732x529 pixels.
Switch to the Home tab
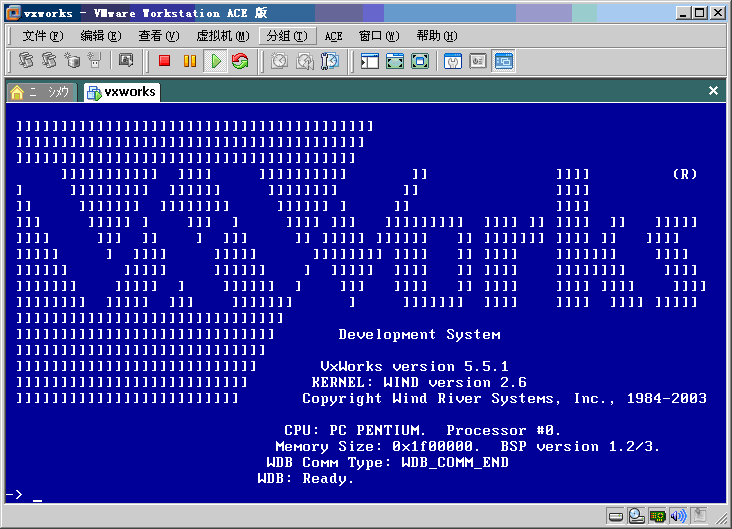[x=39, y=92]
